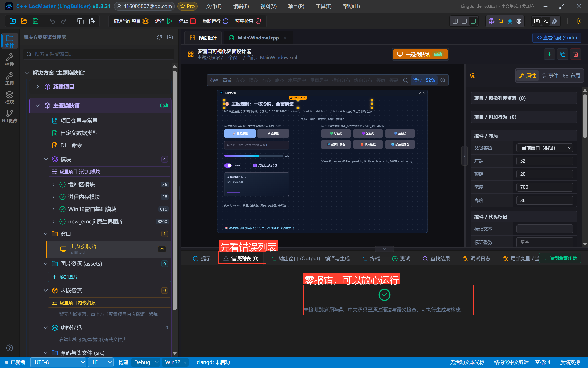Screen dimensions: 588x368
Task: Toggle the Switch control in the design canvas
Action: pyautogui.click(x=228, y=166)
